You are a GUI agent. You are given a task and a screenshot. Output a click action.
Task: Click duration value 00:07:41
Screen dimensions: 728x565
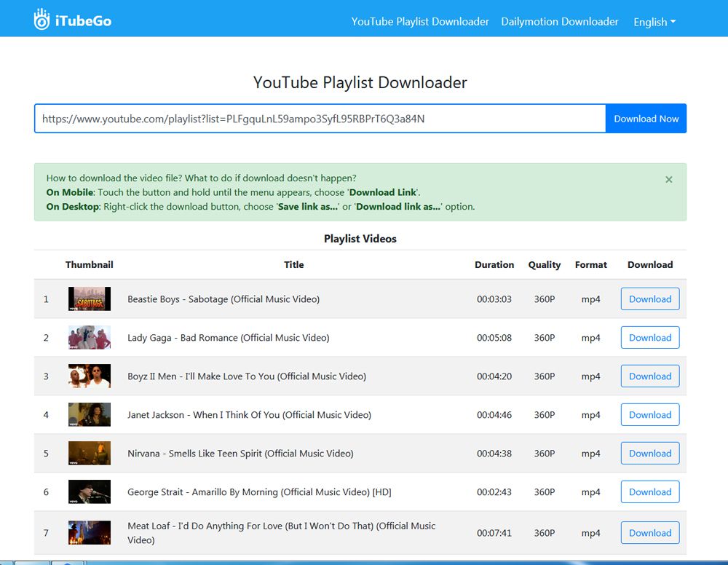[x=494, y=532]
